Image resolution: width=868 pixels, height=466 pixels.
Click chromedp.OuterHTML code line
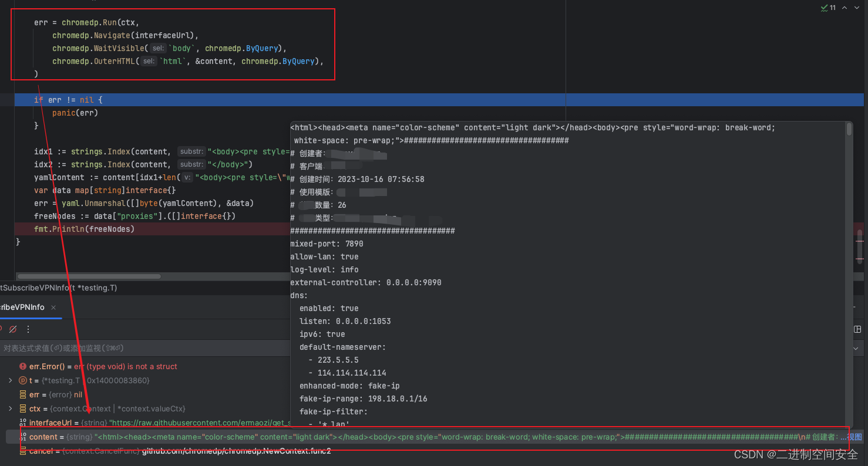[x=188, y=61]
